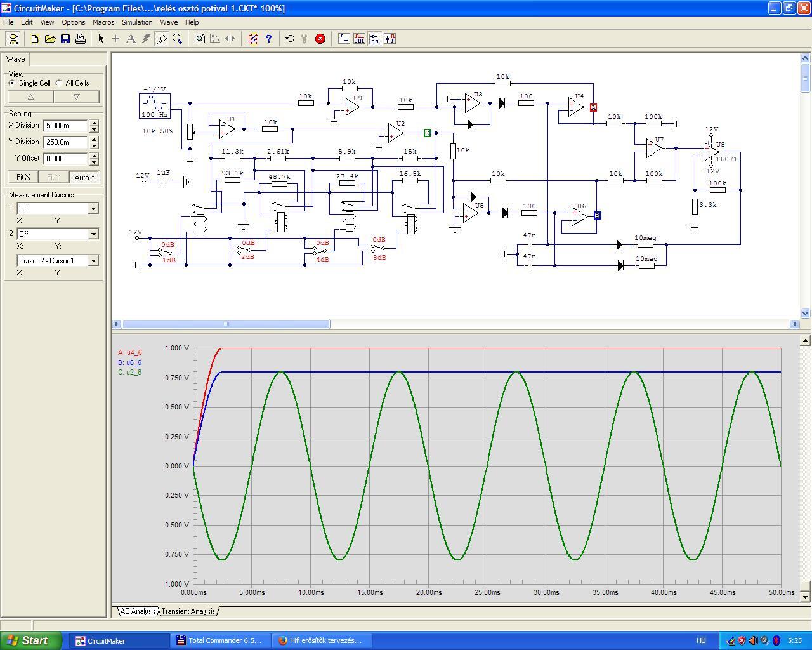Switch to Firefox Hifi erősítők taskbar window
This screenshot has width=812, height=650.
pos(322,640)
